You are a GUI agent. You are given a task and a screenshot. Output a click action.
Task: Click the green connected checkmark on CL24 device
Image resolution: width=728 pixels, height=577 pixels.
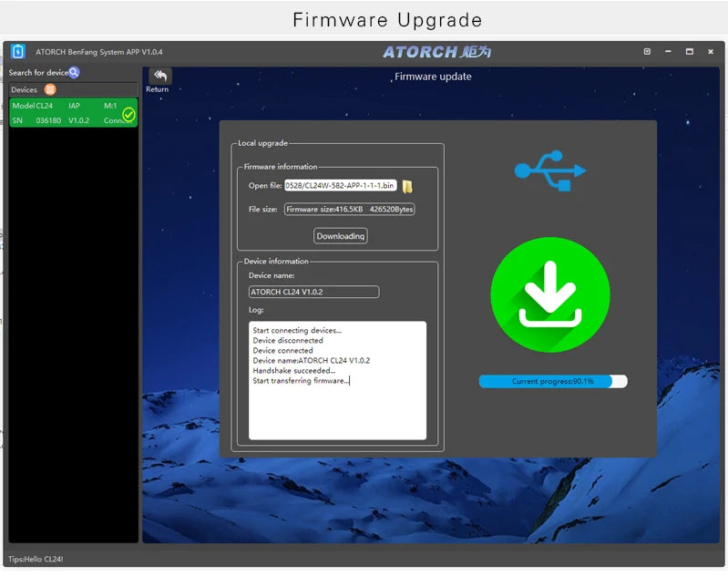tap(128, 114)
